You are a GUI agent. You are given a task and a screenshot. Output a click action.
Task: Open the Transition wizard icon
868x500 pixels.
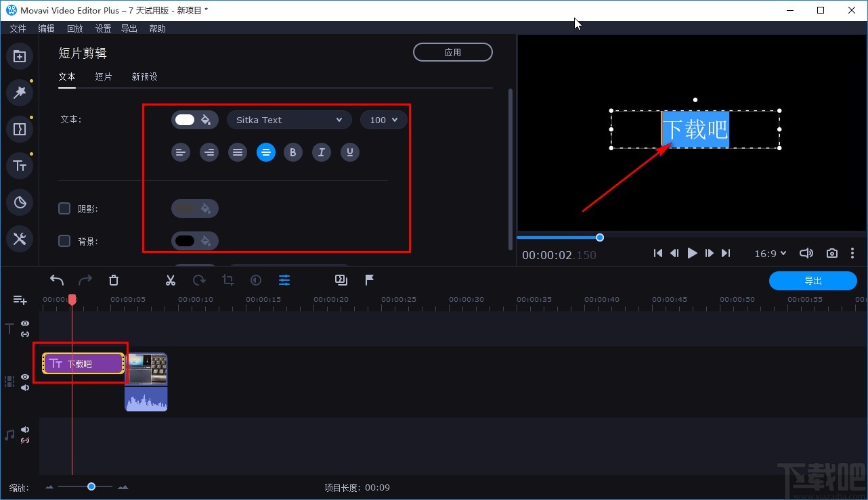pyautogui.click(x=341, y=280)
